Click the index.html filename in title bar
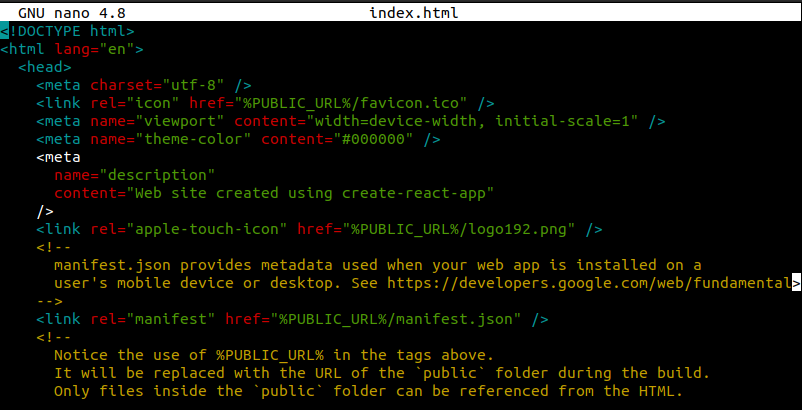 point(414,13)
